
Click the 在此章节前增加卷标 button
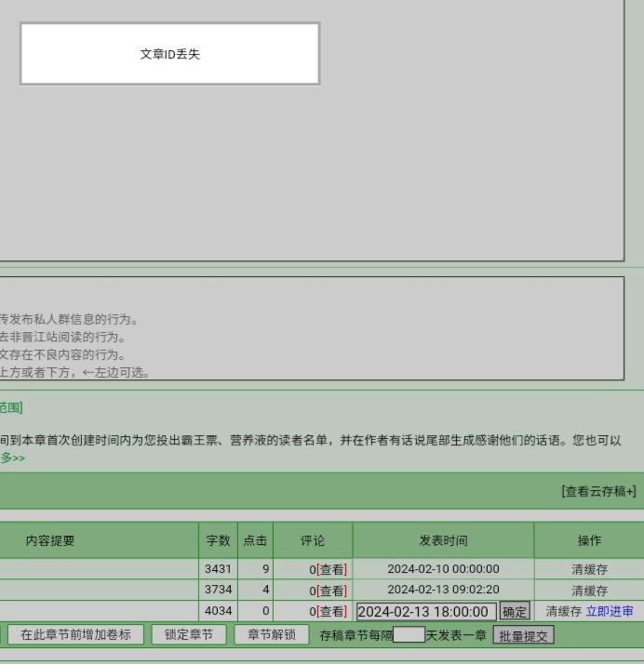75,634
